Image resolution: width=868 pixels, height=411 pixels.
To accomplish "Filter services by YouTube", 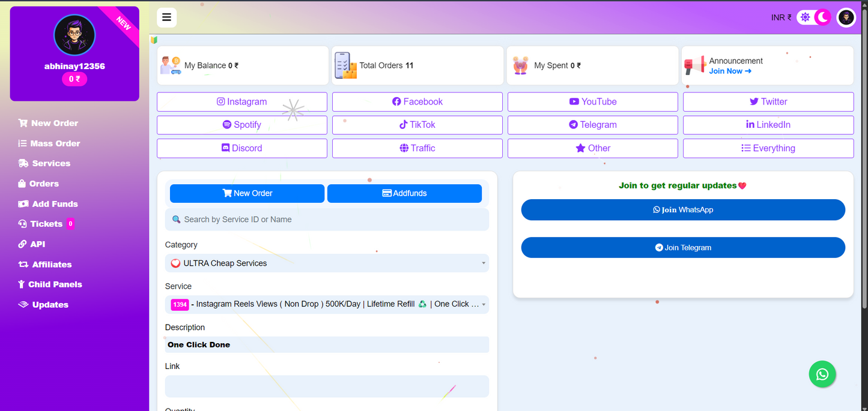I will point(593,102).
